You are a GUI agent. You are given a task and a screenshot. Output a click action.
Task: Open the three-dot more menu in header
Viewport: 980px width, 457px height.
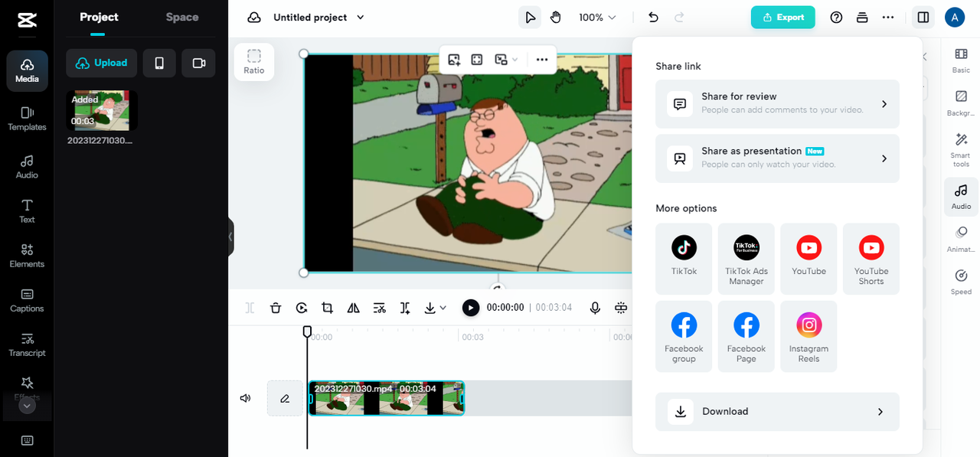pos(888,17)
